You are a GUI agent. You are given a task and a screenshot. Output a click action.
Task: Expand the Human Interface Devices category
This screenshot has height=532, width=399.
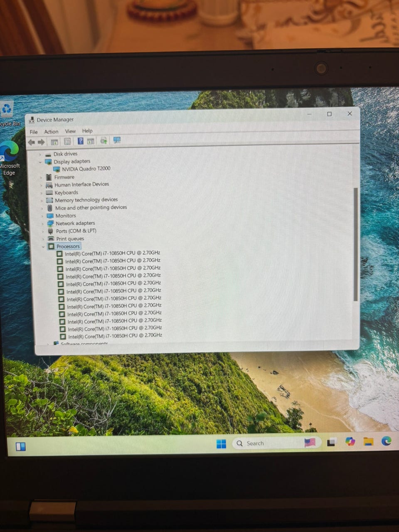[x=41, y=185]
